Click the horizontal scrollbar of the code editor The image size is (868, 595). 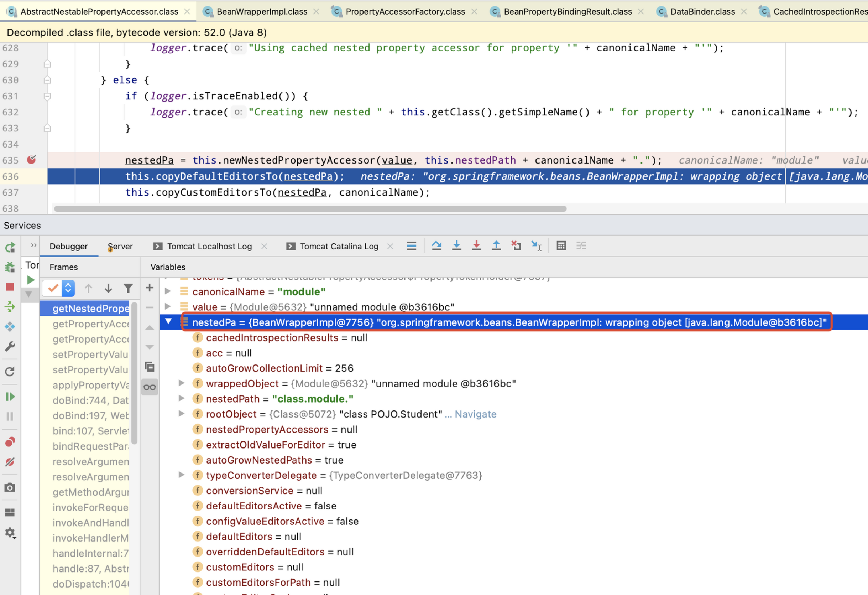pos(310,208)
